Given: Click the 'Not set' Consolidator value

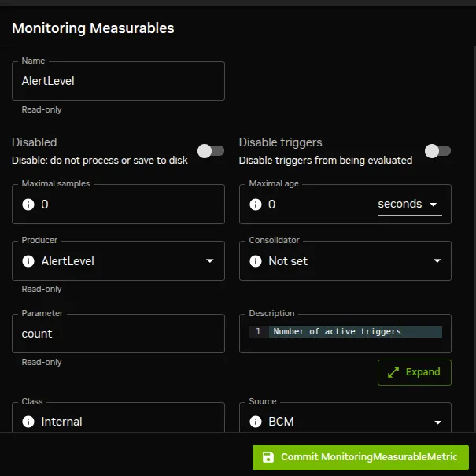Looking at the screenshot, I should [288, 261].
